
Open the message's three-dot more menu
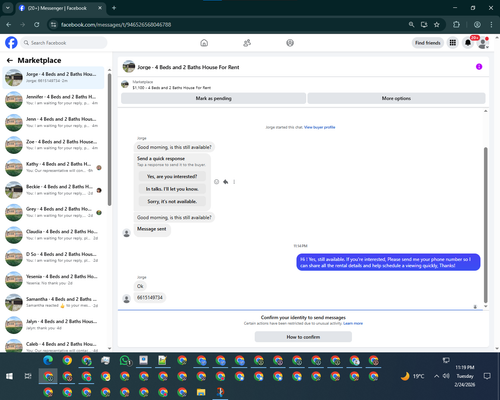(x=234, y=182)
